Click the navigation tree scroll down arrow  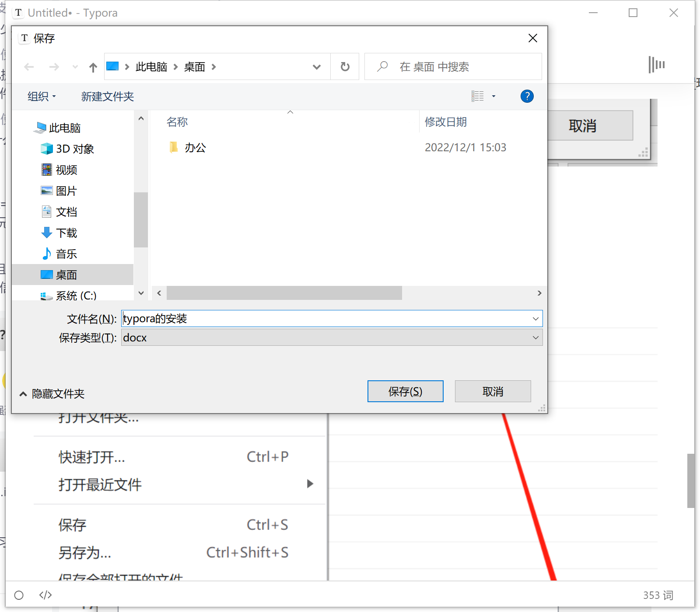point(141,293)
